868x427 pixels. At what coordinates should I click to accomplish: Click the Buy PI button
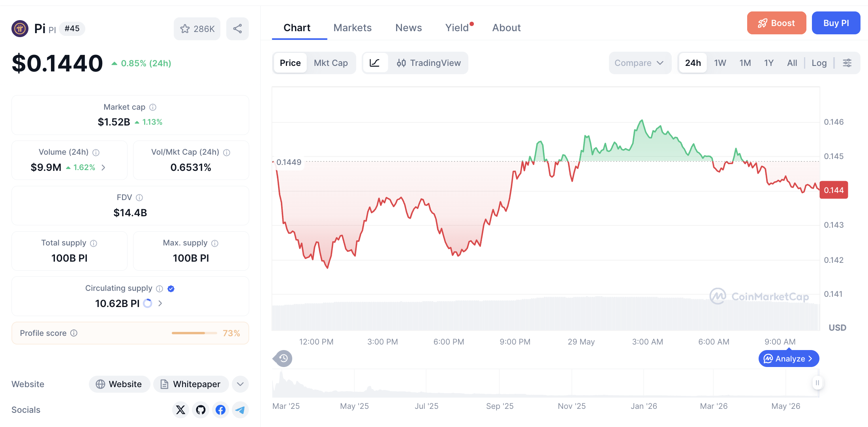tap(836, 23)
